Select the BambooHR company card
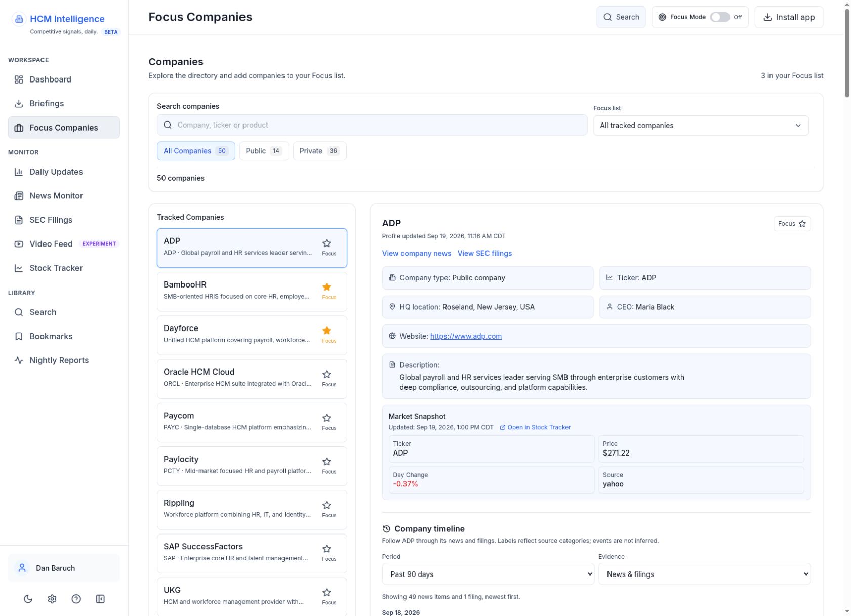The image size is (851, 616). [252, 292]
